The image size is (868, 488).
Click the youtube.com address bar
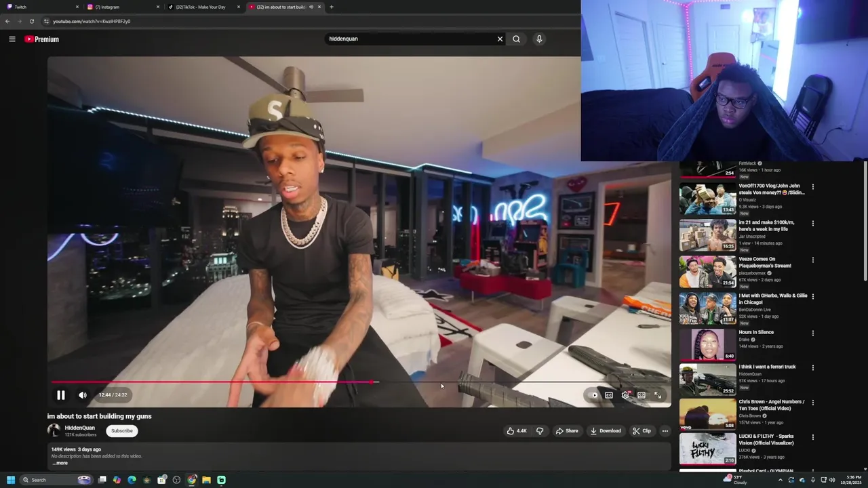[x=309, y=21]
